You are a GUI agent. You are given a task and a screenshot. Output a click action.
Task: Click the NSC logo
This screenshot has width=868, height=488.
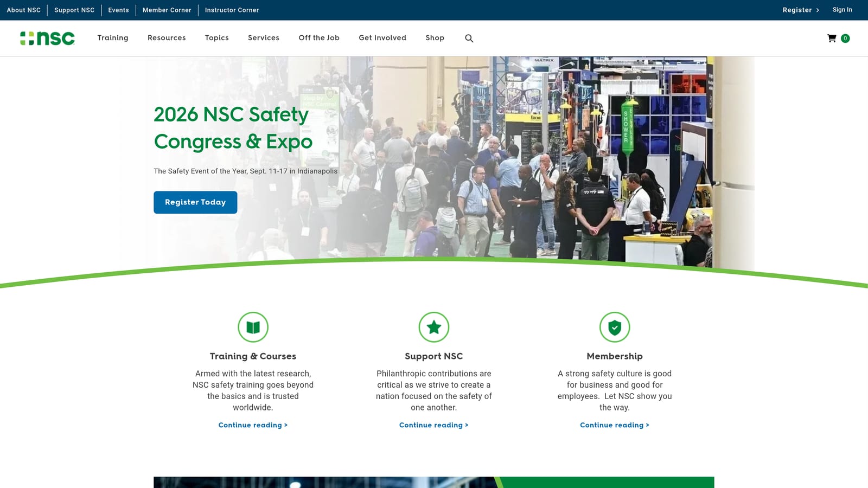(x=48, y=38)
